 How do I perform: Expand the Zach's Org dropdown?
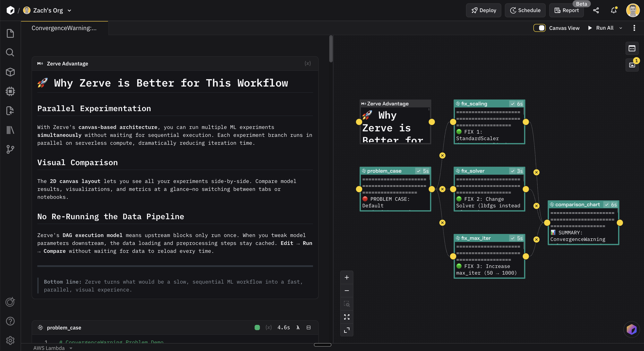point(69,10)
